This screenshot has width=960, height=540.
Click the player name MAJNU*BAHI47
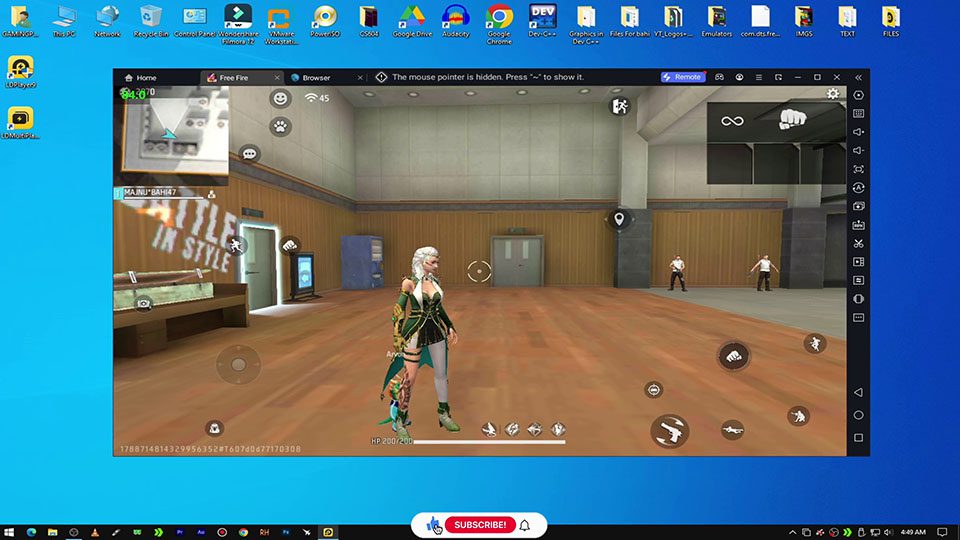pyautogui.click(x=150, y=192)
